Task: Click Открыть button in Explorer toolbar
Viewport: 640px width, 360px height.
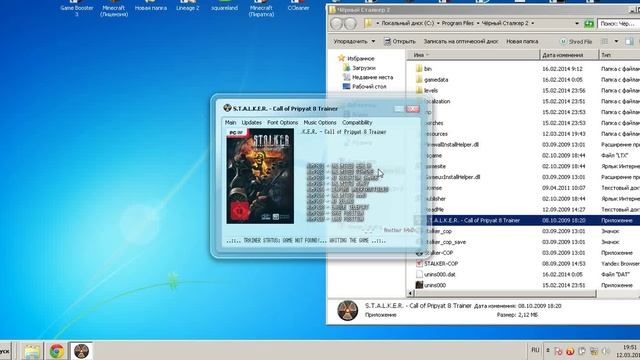Action: tap(400, 41)
